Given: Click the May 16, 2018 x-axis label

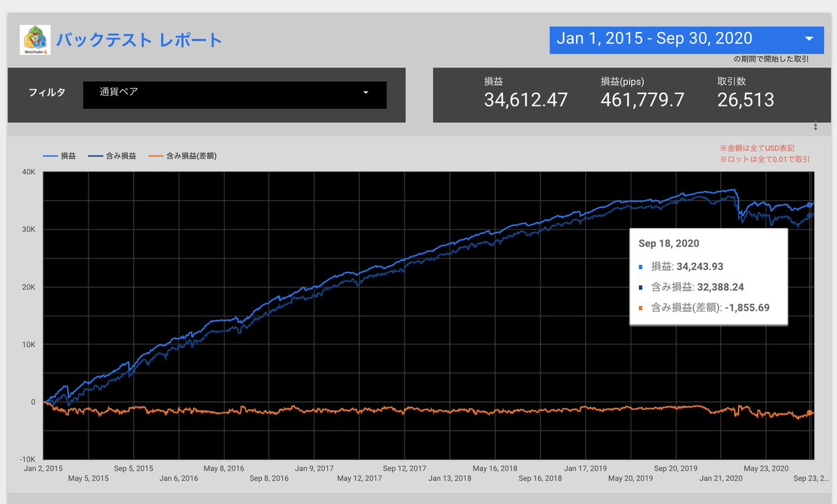Looking at the screenshot, I should [x=494, y=468].
